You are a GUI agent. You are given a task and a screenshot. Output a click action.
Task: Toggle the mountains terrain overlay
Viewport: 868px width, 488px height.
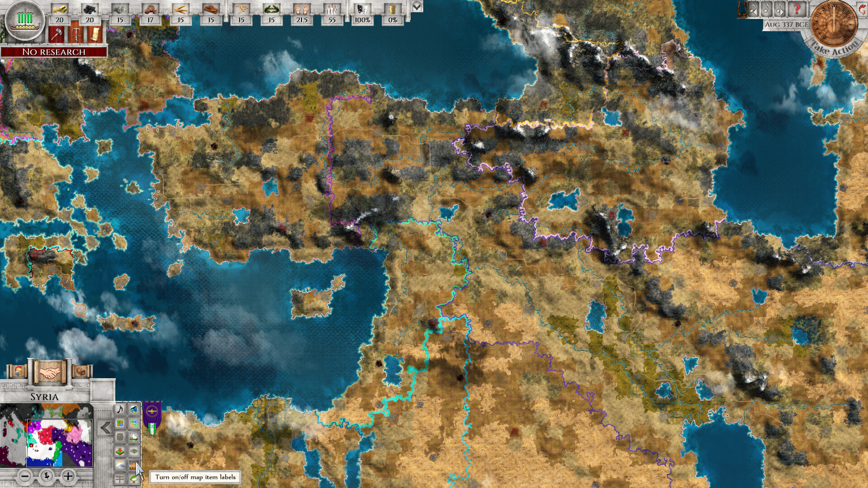click(133, 437)
